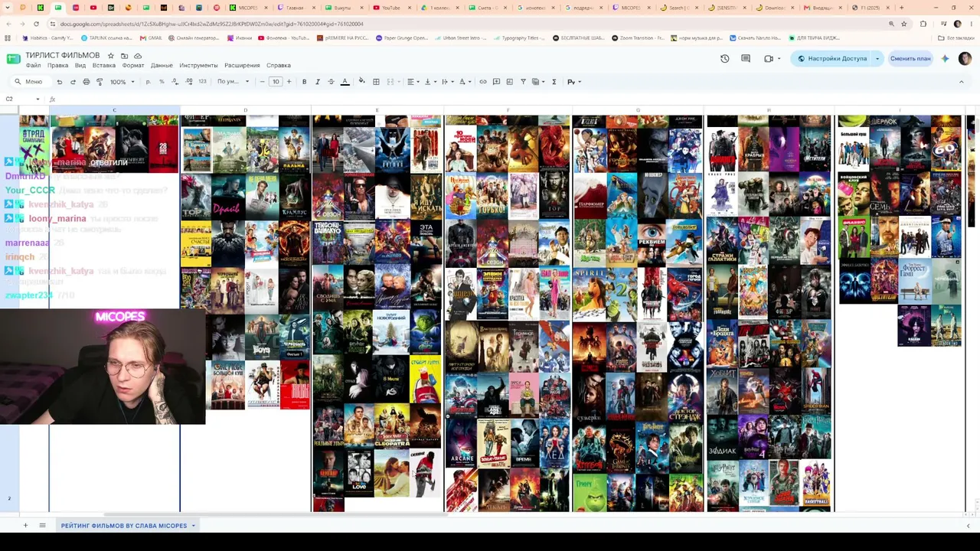Open the Формат menu

point(133,66)
